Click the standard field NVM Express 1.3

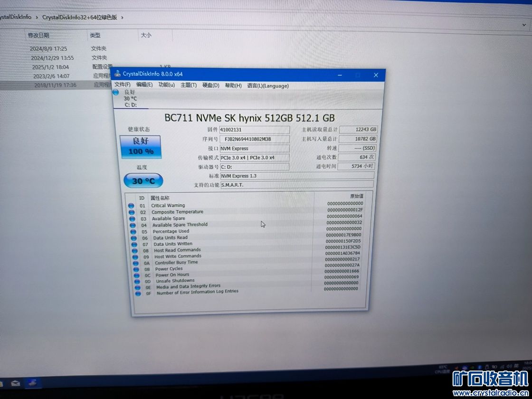tap(297, 176)
